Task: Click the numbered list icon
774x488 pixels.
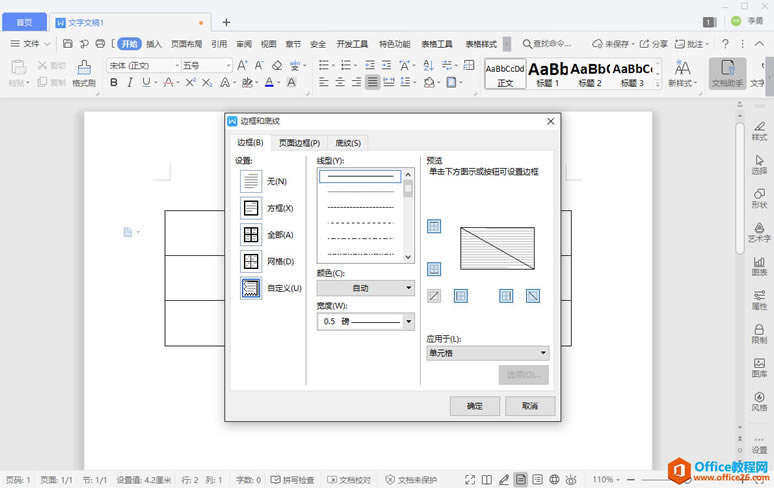Action: click(x=346, y=65)
